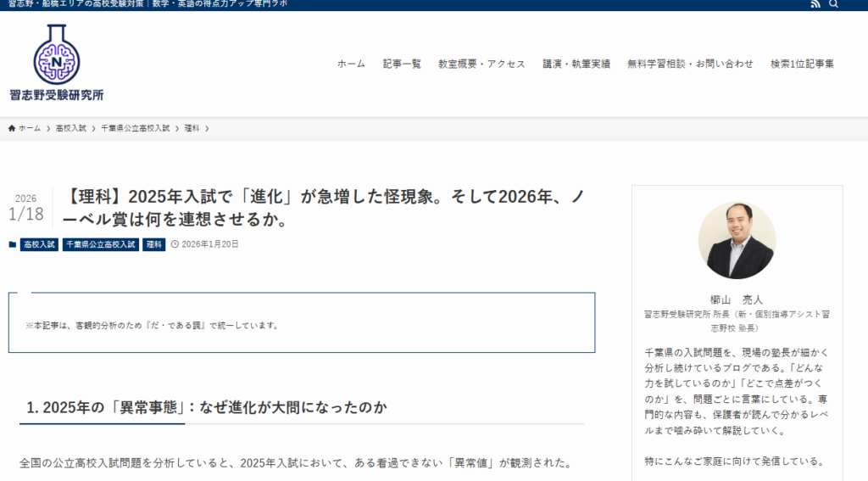The width and height of the screenshot is (868, 481).
Task: Click 高校入試 in the breadcrumb trail
Action: 71,128
